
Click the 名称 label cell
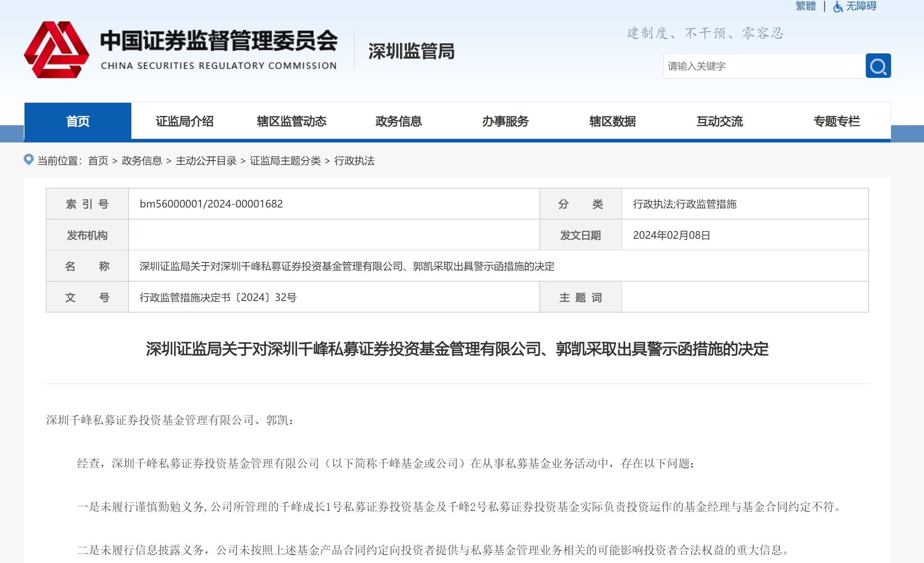tap(87, 266)
